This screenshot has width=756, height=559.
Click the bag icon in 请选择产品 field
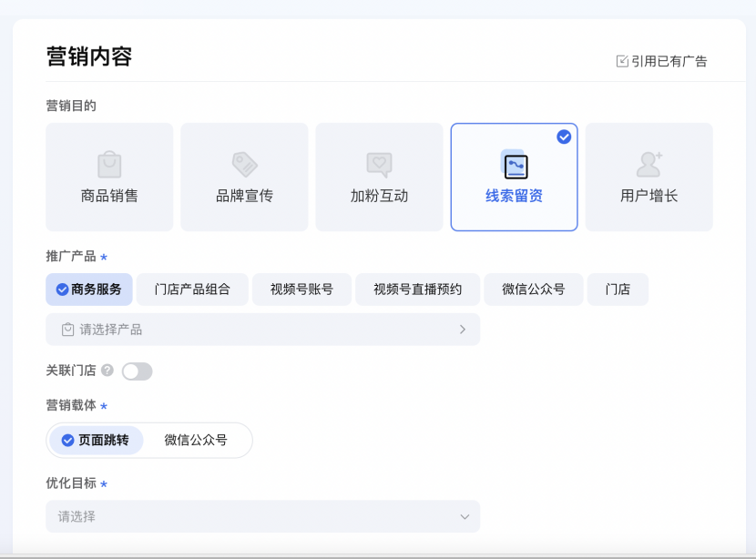[67, 330]
